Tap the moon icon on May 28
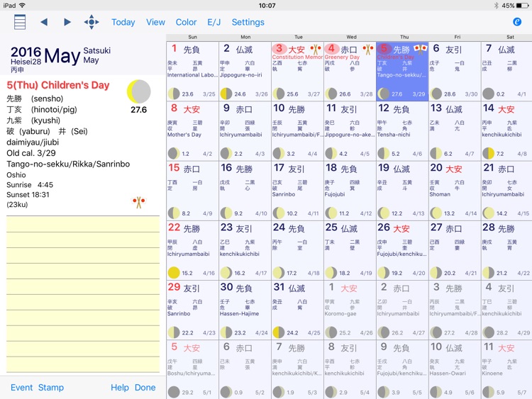The height and width of the screenshot is (399, 532). coord(488,273)
